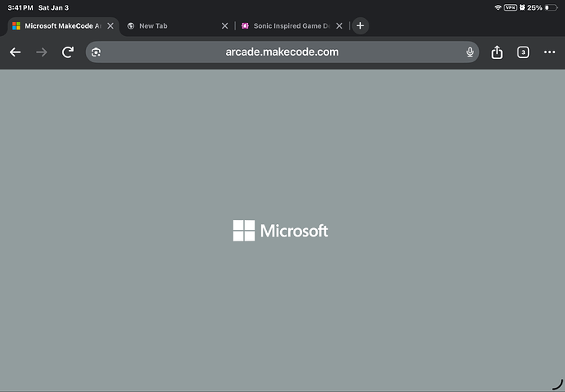The width and height of the screenshot is (565, 392).
Task: Go back using the back arrow
Action: pos(15,52)
